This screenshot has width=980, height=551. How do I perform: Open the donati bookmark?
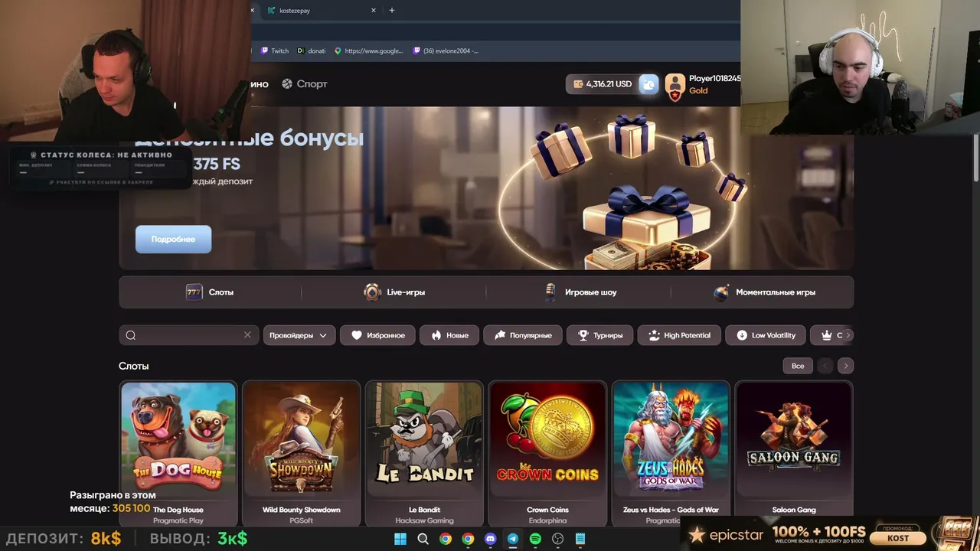(x=312, y=51)
